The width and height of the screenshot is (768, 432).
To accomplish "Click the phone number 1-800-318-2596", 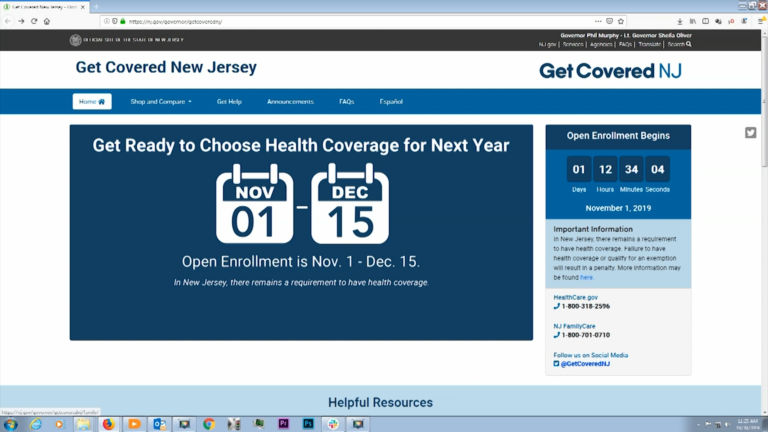I will pyautogui.click(x=585, y=307).
